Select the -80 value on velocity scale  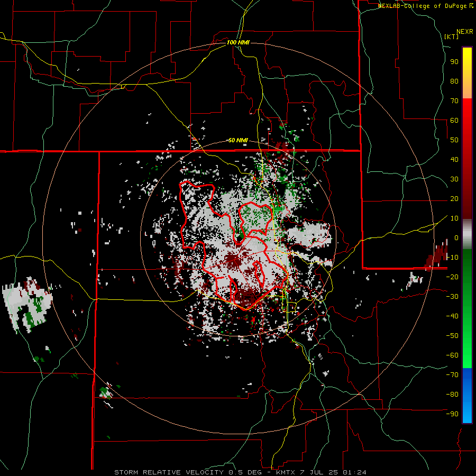click(x=452, y=395)
